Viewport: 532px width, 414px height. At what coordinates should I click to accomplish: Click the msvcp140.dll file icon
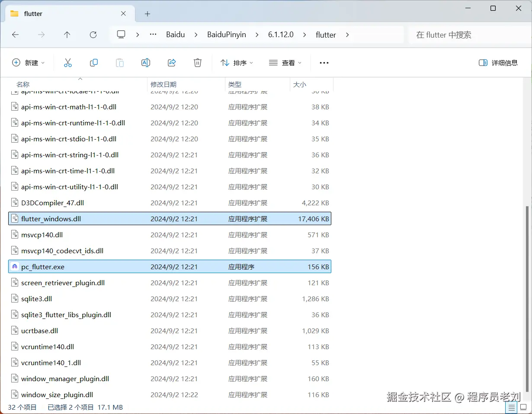pyautogui.click(x=15, y=235)
